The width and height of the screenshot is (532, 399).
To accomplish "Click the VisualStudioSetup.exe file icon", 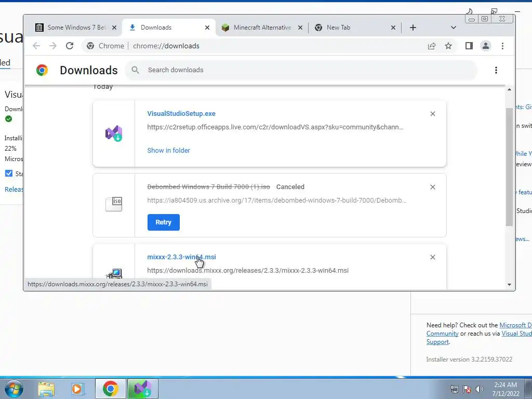I will 114,134.
